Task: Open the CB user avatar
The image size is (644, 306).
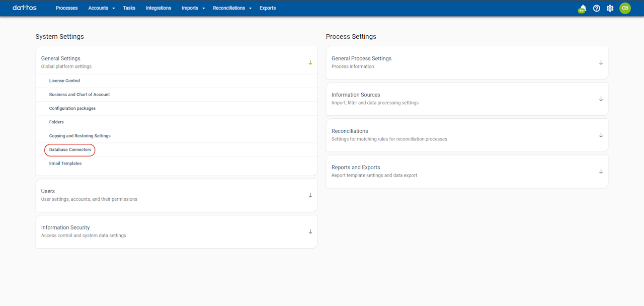Action: click(x=625, y=8)
